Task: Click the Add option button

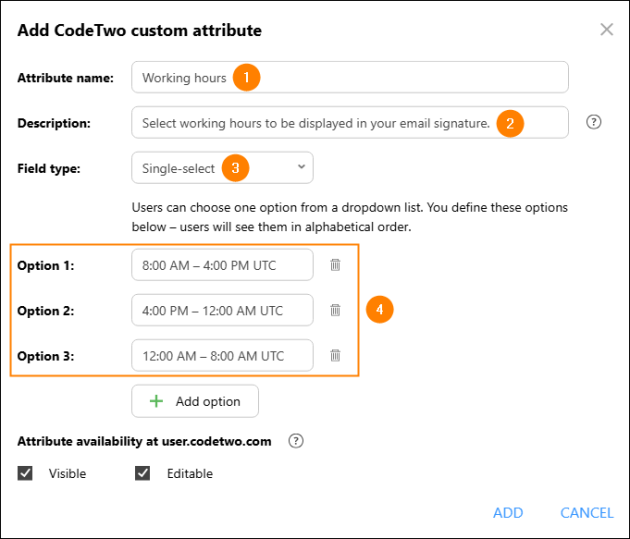Action: coord(195,401)
